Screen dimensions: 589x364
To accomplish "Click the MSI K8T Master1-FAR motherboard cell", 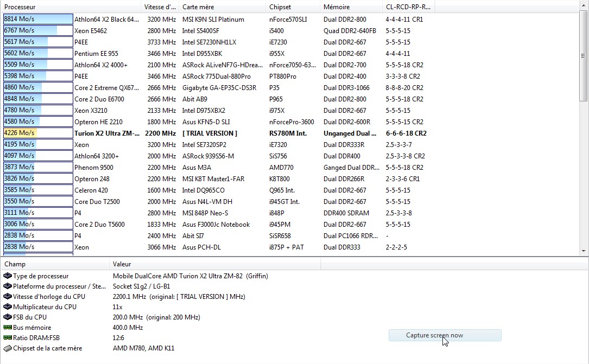I will [213, 178].
